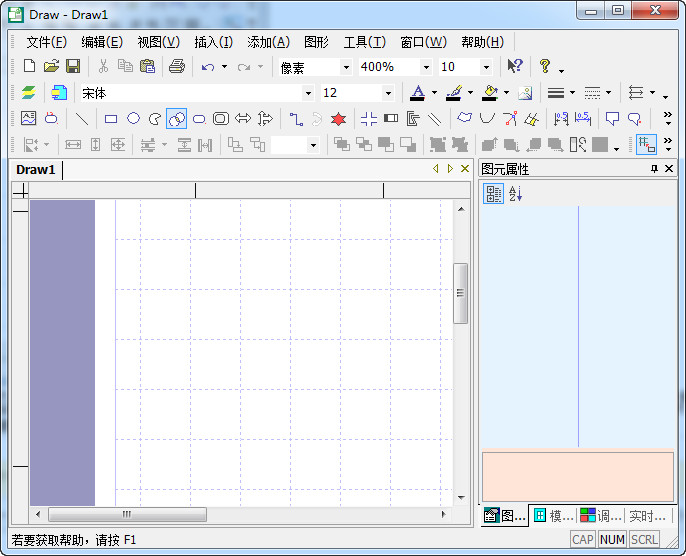Open the file with folder icon
This screenshot has width=686, height=556.
click(x=51, y=67)
